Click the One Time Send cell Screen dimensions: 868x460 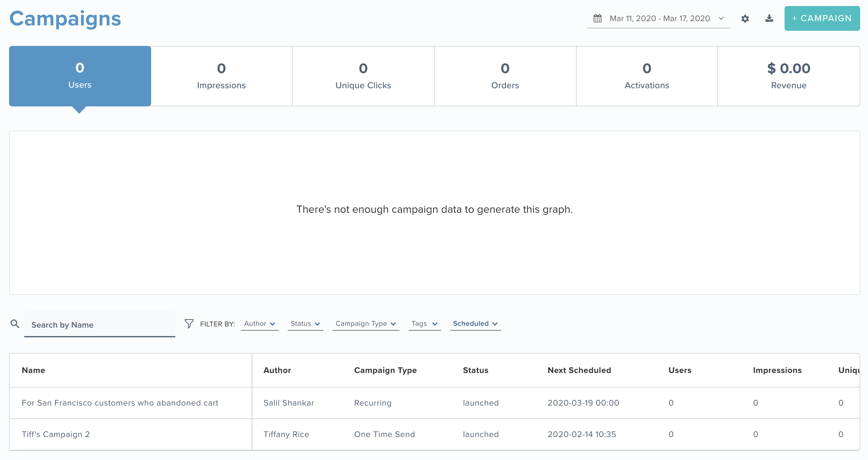pyautogui.click(x=384, y=434)
